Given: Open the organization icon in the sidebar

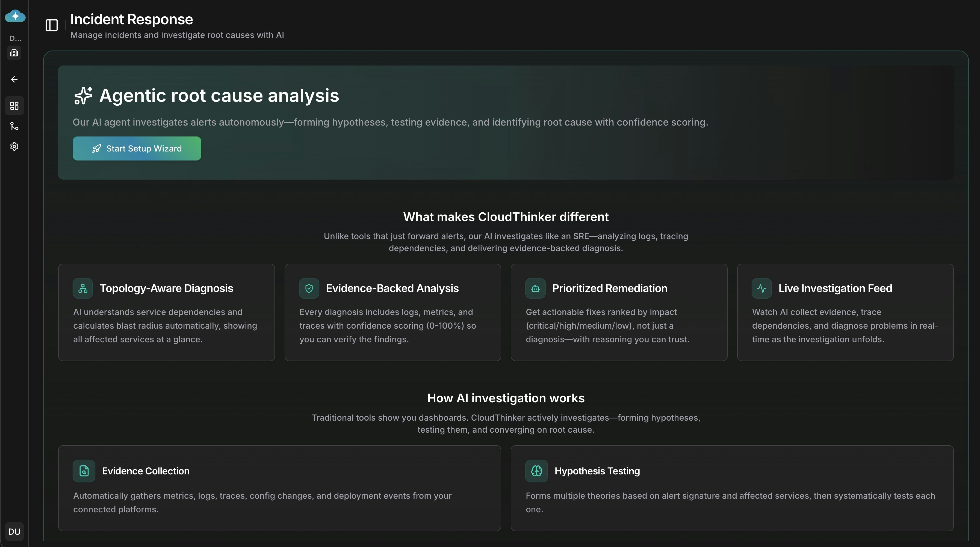Looking at the screenshot, I should [x=14, y=52].
